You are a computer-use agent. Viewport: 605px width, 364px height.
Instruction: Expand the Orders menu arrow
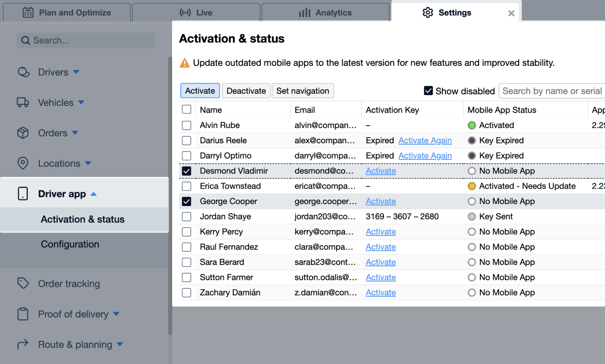tap(75, 133)
